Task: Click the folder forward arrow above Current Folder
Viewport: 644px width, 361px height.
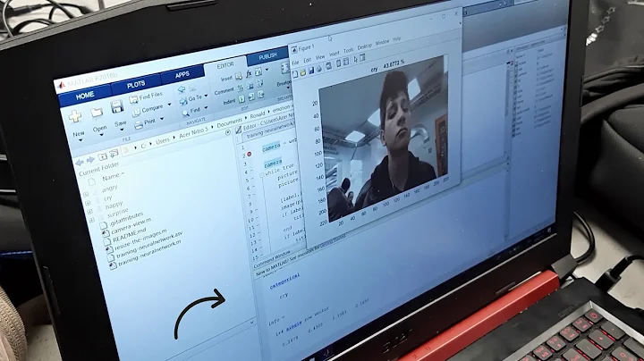Action: coord(90,160)
